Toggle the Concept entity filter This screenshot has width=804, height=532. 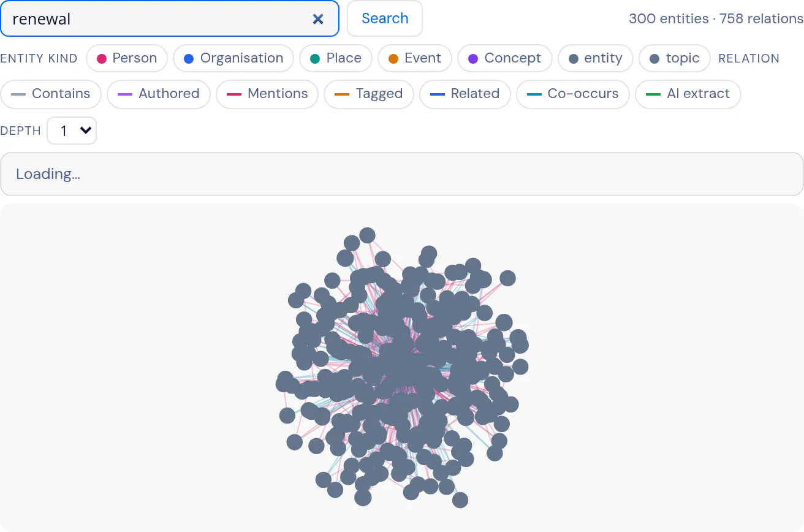505,58
